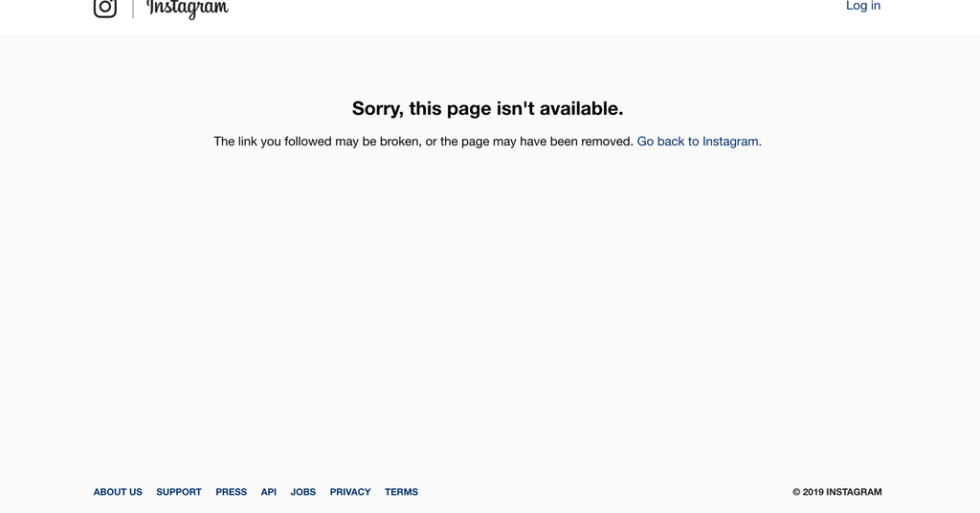The height and width of the screenshot is (513, 980).
Task: Open the ABOUT US footer link
Action: 118,492
